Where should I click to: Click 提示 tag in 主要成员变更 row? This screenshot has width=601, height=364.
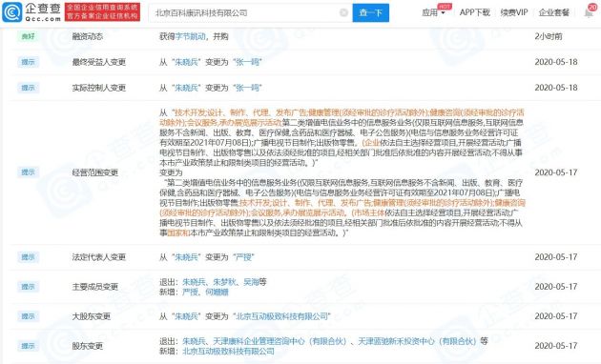pyautogui.click(x=28, y=287)
